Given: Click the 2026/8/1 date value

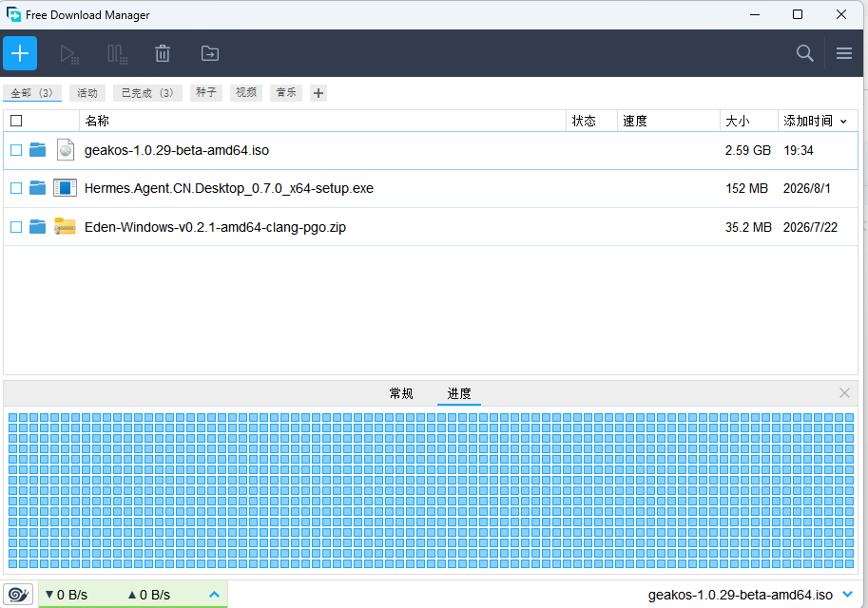Looking at the screenshot, I should (x=806, y=188).
